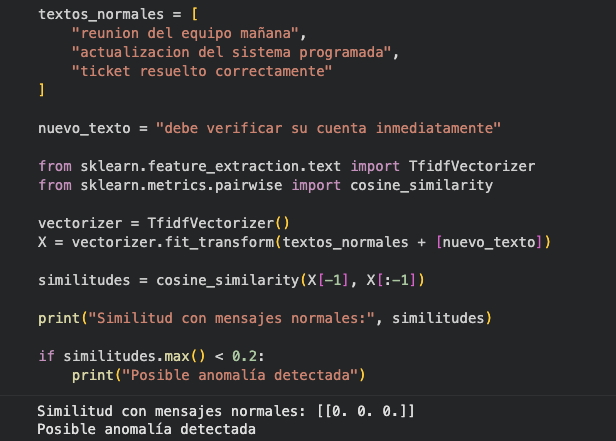Click the string "reunion del equipo mañana"

pos(185,33)
